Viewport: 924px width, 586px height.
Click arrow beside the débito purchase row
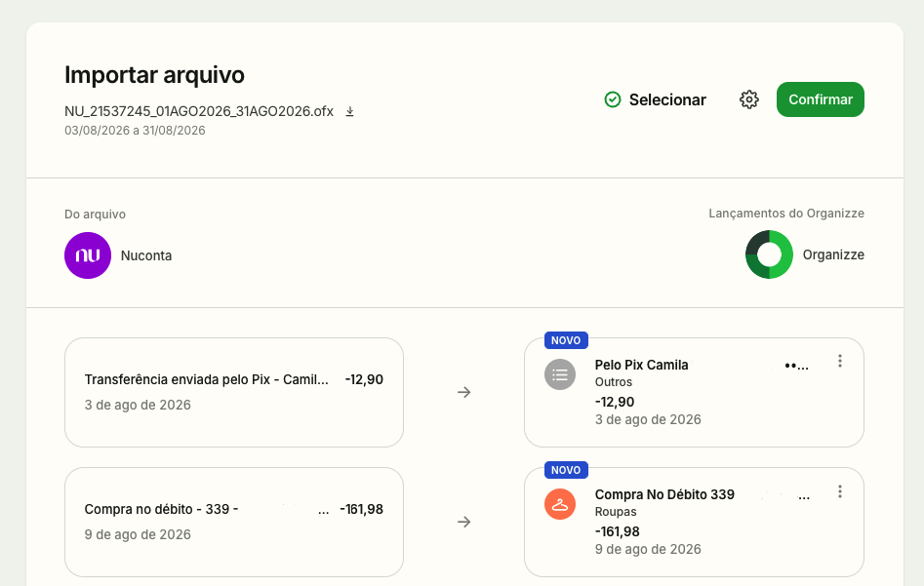coord(463,522)
